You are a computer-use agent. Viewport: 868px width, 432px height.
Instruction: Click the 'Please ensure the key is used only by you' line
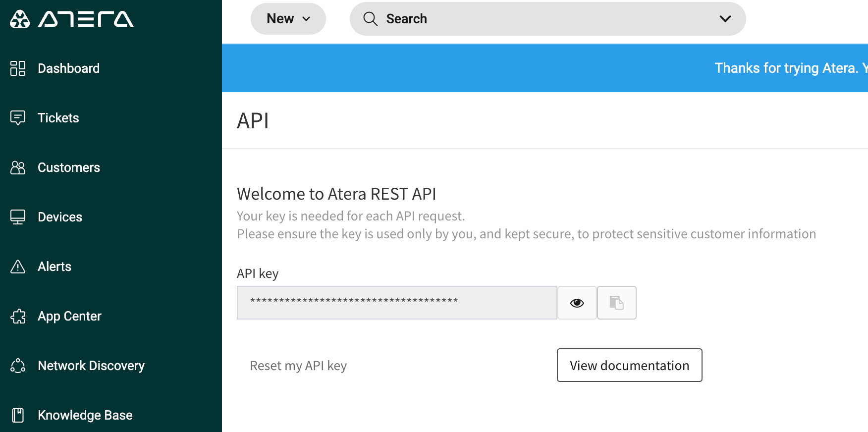(x=527, y=234)
